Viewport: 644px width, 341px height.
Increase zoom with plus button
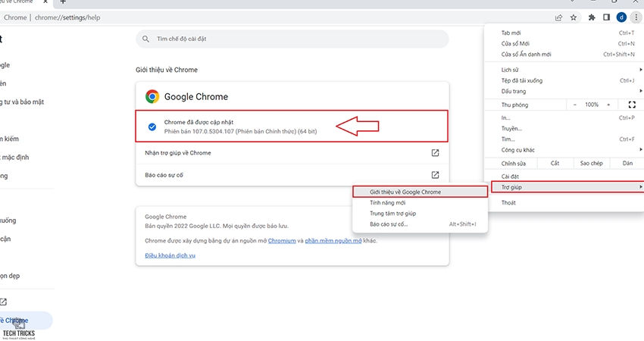(608, 105)
